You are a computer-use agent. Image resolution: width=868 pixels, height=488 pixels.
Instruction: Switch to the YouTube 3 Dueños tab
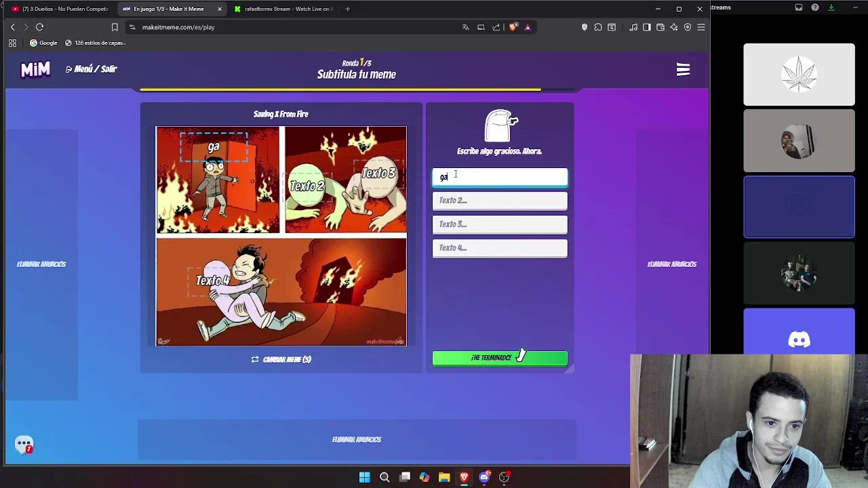click(60, 9)
